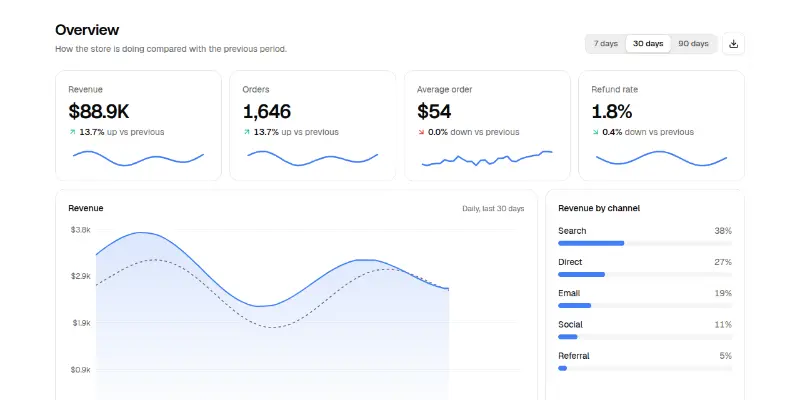Screen dimensions: 800x400
Task: Click the 19% Email share value
Action: pos(723,293)
